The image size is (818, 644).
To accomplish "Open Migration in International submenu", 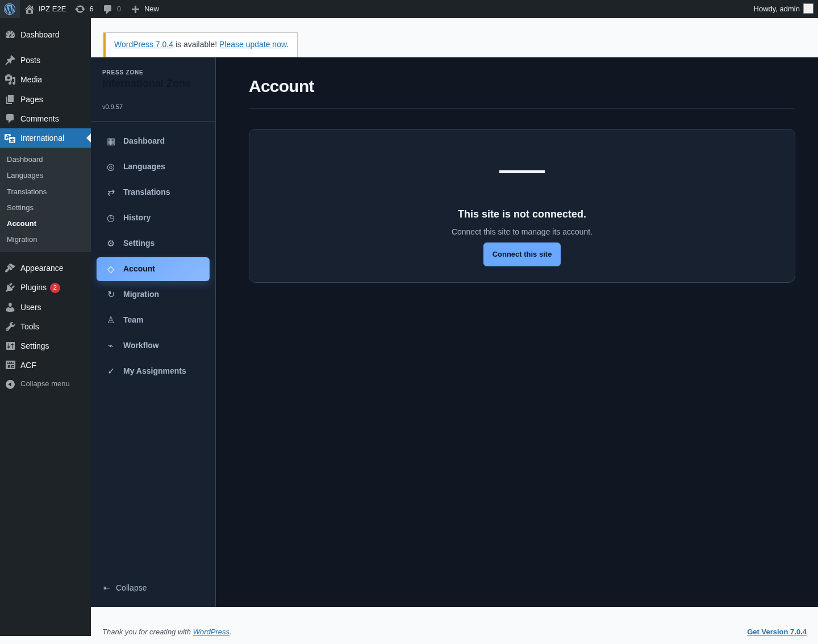I will [22, 240].
